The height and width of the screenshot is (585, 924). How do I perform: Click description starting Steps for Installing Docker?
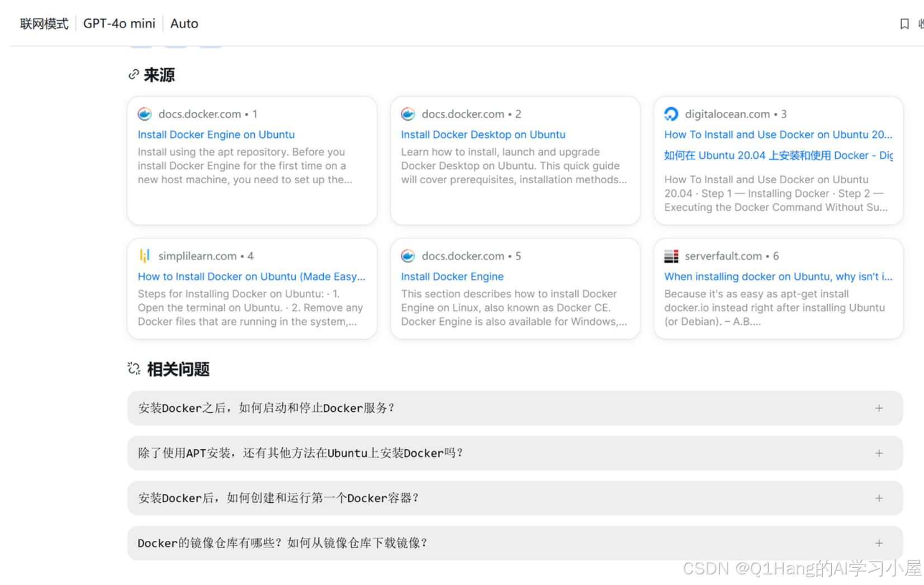click(250, 308)
